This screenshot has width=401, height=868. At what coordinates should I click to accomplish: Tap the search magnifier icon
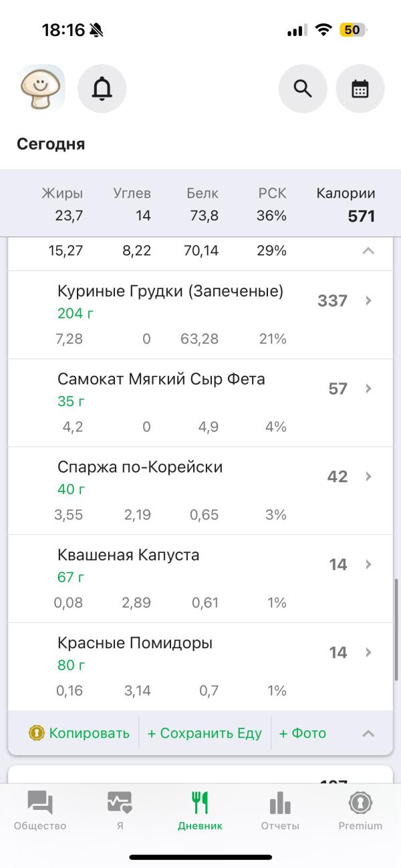pyautogui.click(x=303, y=88)
